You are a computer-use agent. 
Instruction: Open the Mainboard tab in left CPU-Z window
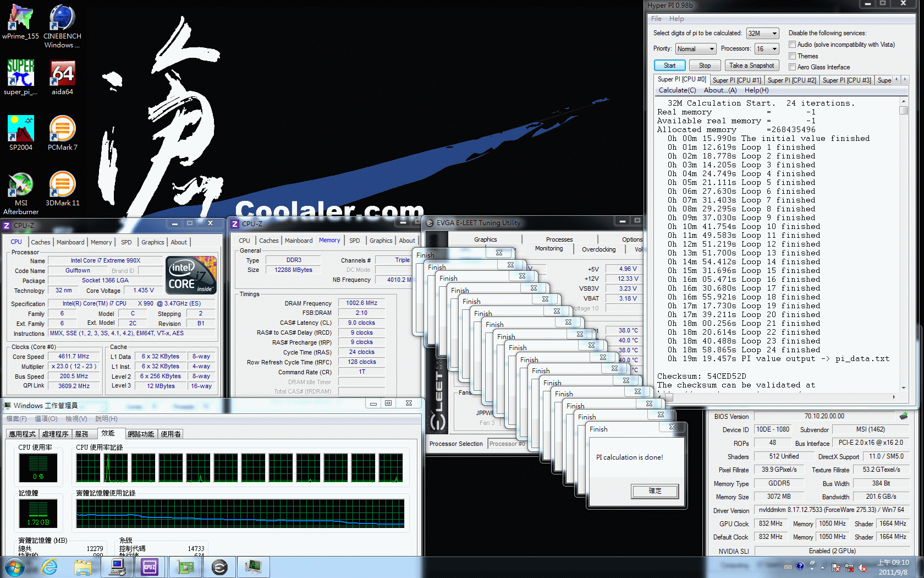70,242
